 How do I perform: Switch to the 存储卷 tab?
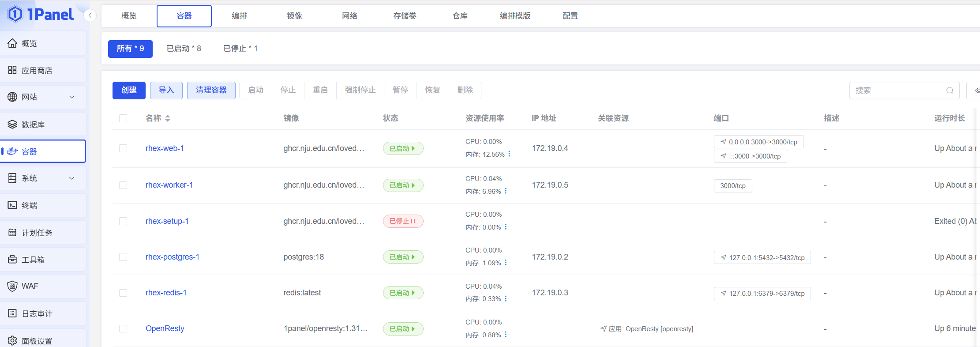click(405, 16)
